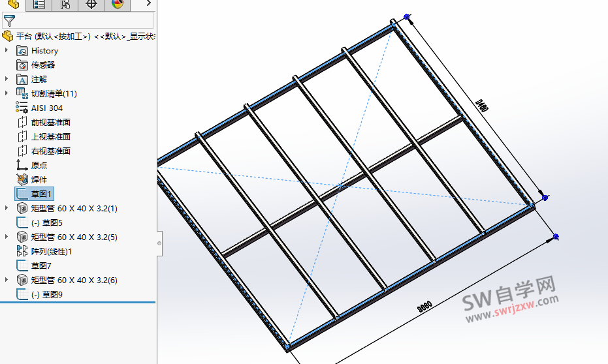
Task: Expand the 切割清单(11) cut list
Action: click(x=7, y=93)
